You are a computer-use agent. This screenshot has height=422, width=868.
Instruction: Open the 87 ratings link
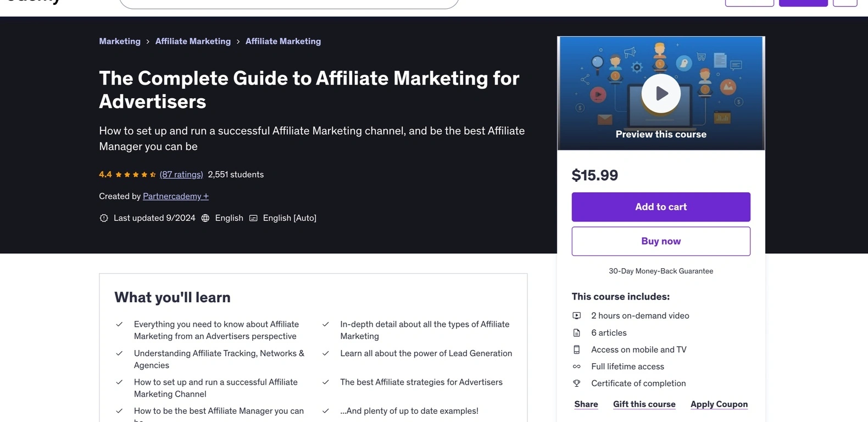click(x=181, y=174)
